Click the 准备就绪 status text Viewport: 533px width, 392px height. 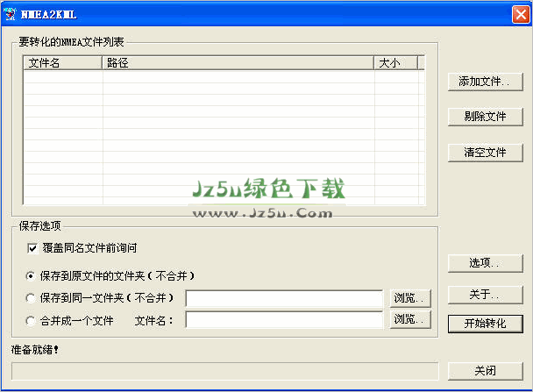[35, 350]
